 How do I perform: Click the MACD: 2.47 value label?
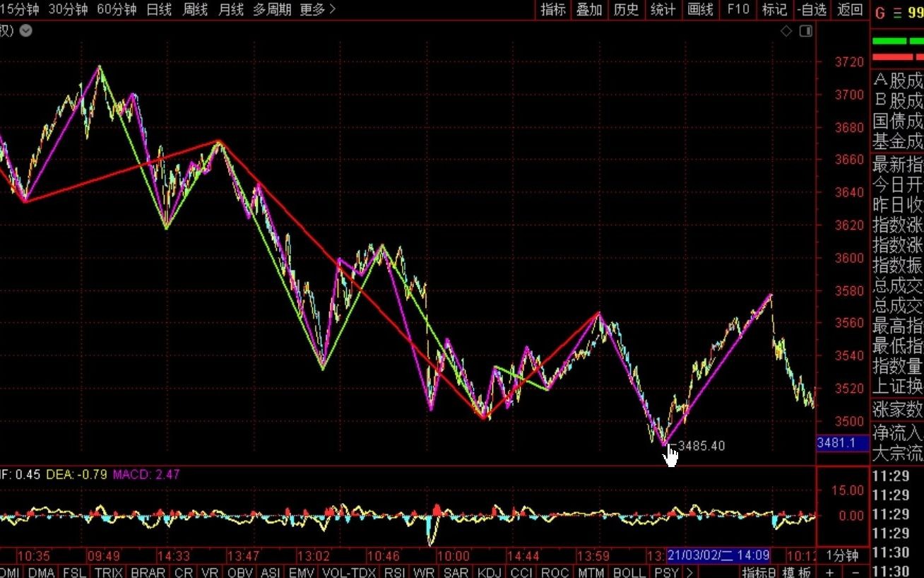click(146, 474)
